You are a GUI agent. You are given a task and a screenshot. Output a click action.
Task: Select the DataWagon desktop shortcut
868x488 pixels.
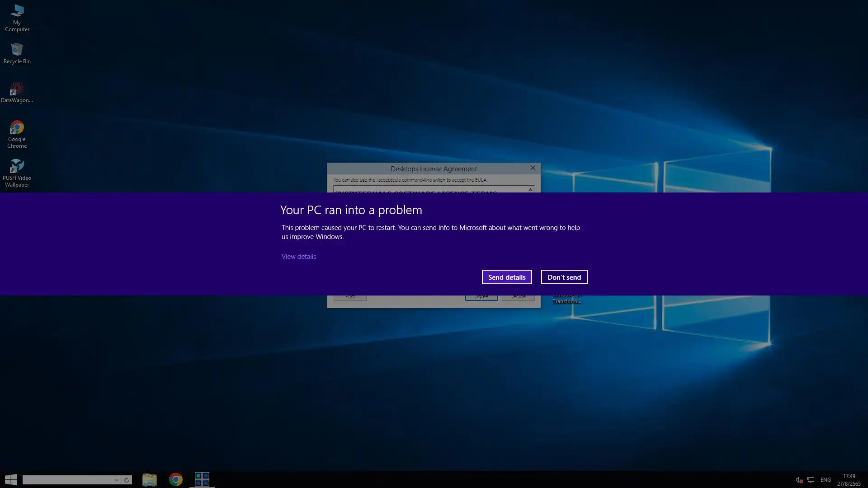coord(17,92)
